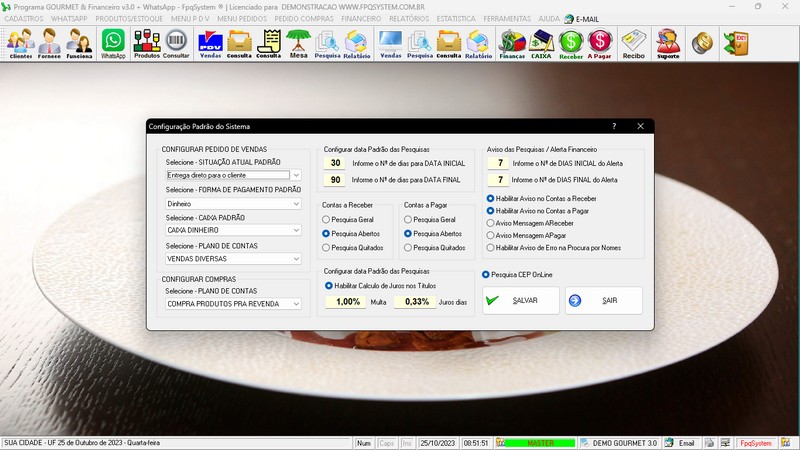800x450 pixels.
Task: Click the gold coin toolbar icon
Action: click(x=702, y=43)
